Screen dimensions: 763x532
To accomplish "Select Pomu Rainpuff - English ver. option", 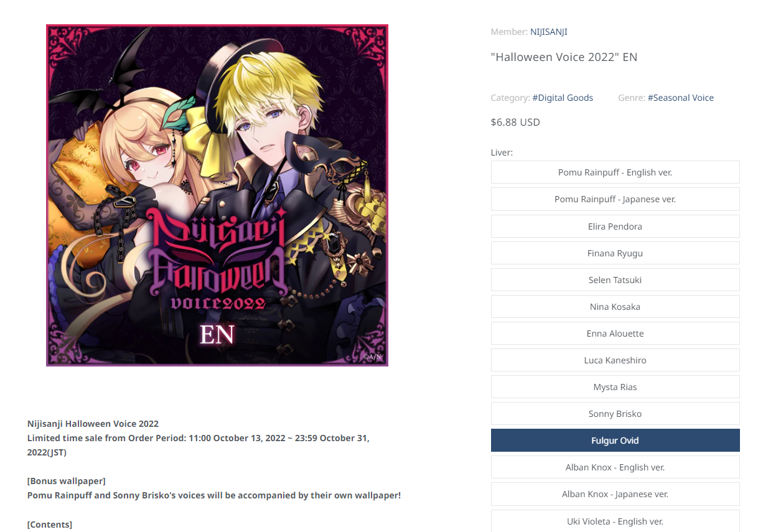I will (615, 172).
